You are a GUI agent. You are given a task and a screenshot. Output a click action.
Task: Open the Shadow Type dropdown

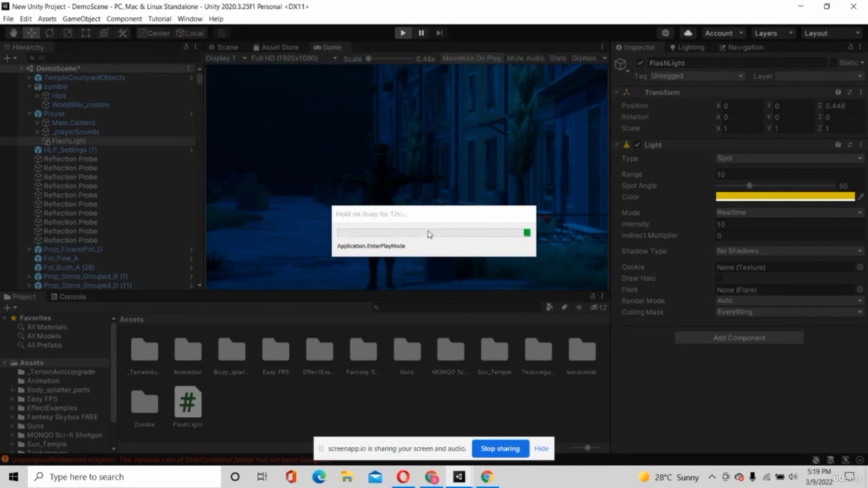[789, 251]
